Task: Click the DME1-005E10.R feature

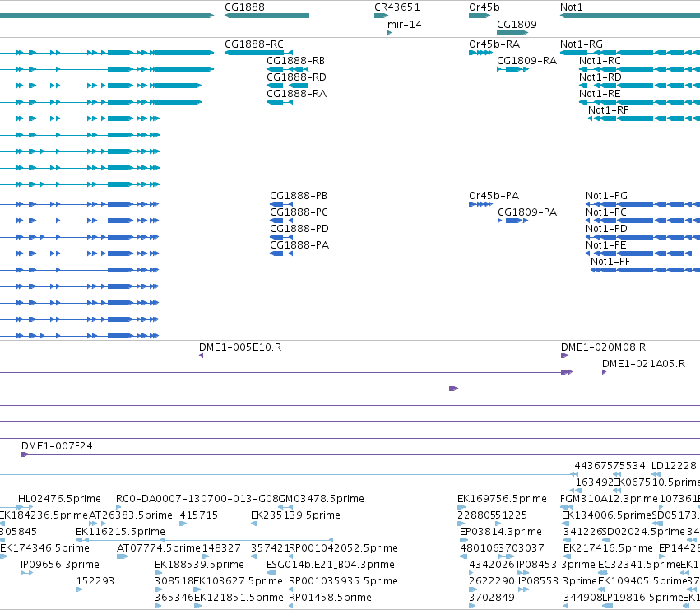Action: 201,356
